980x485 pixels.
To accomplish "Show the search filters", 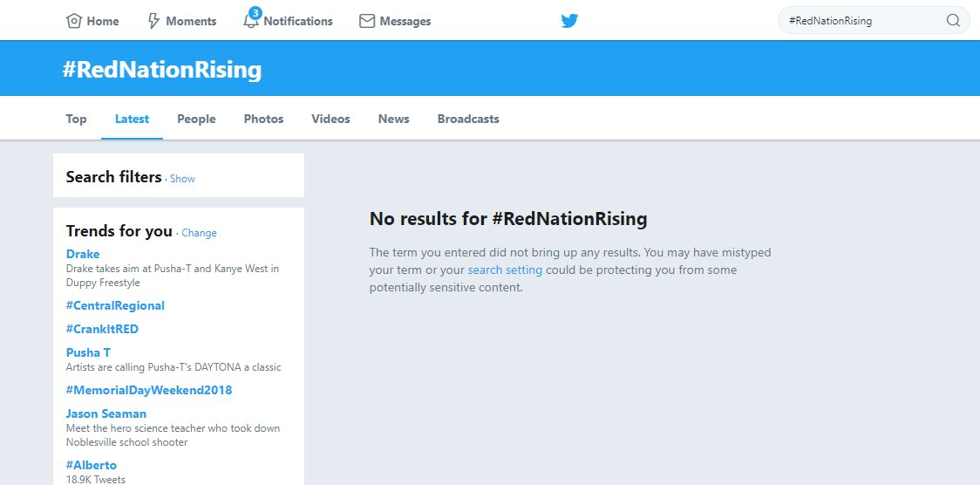I will coord(182,179).
